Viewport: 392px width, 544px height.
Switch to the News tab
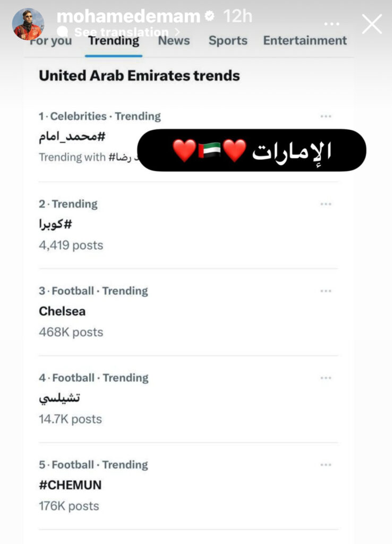tap(174, 40)
